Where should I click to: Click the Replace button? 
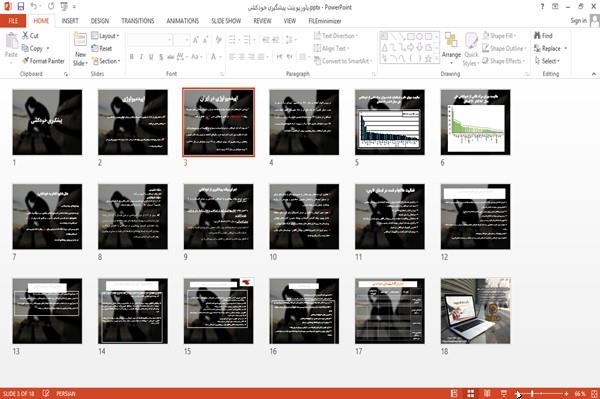click(x=550, y=48)
